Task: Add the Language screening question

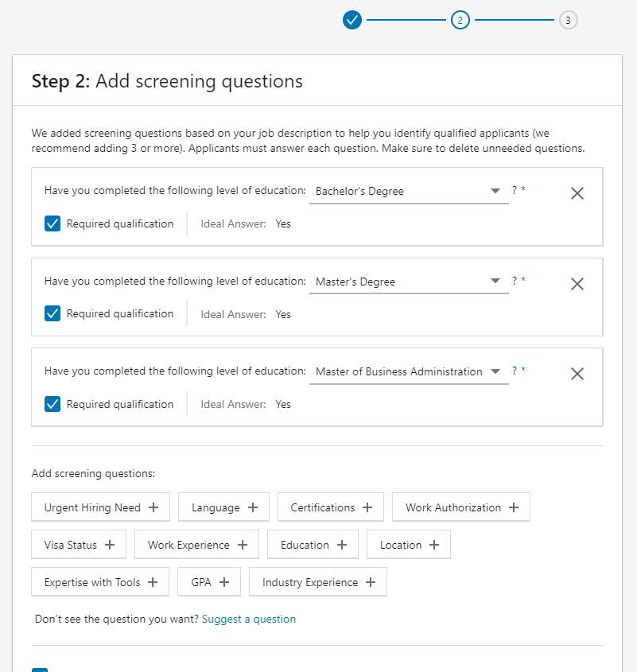Action: [x=223, y=507]
